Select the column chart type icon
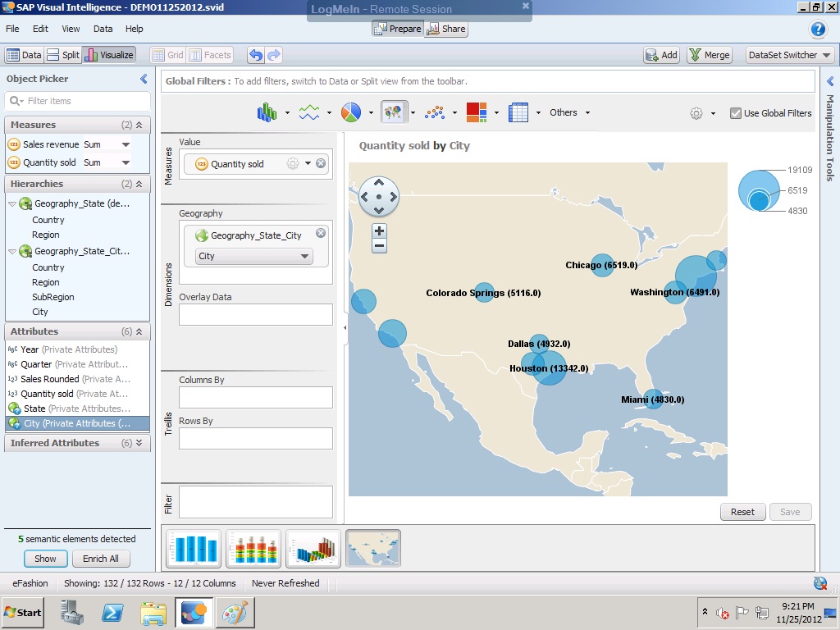 pos(267,112)
